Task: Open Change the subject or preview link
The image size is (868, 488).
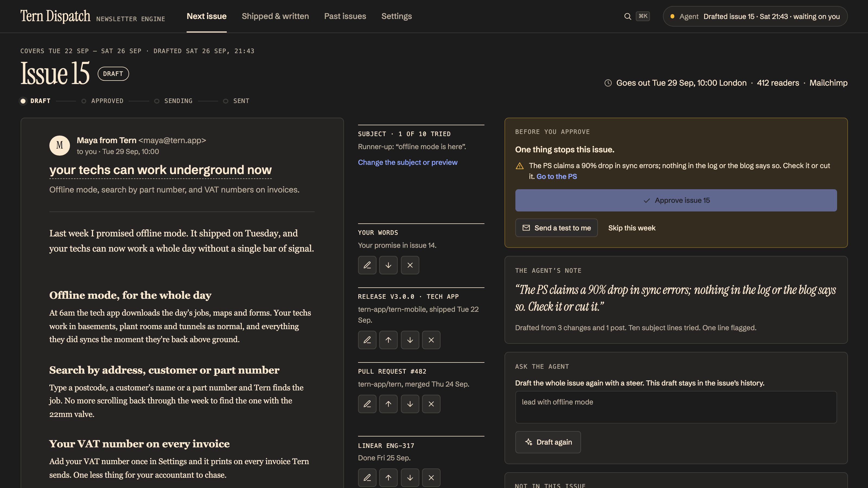Action: pyautogui.click(x=407, y=162)
